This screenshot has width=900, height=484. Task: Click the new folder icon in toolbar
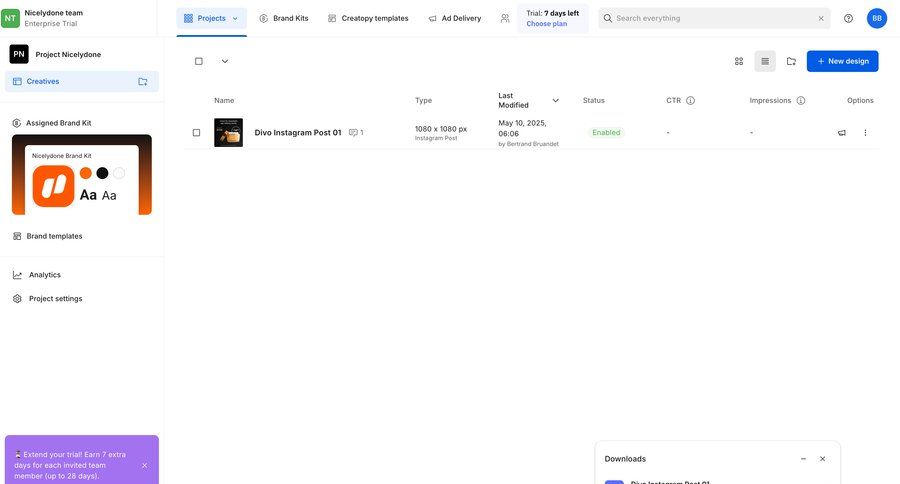click(x=791, y=61)
